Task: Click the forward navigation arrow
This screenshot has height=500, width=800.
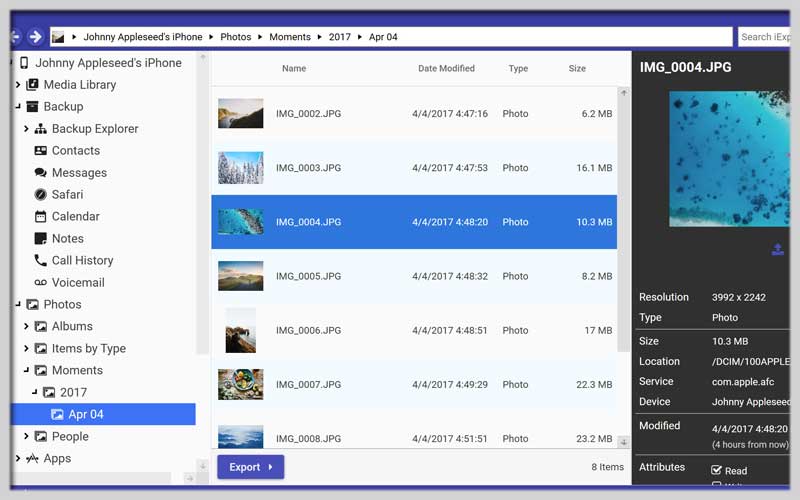Action: pos(35,37)
